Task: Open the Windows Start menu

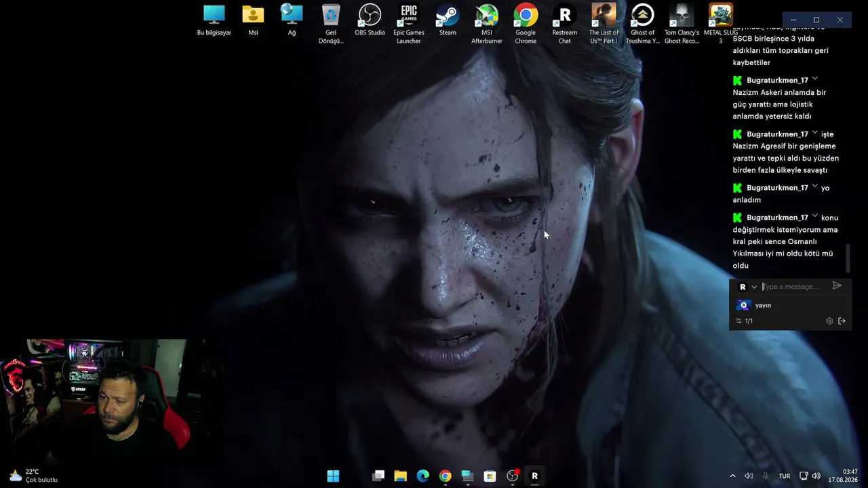Action: [333, 476]
